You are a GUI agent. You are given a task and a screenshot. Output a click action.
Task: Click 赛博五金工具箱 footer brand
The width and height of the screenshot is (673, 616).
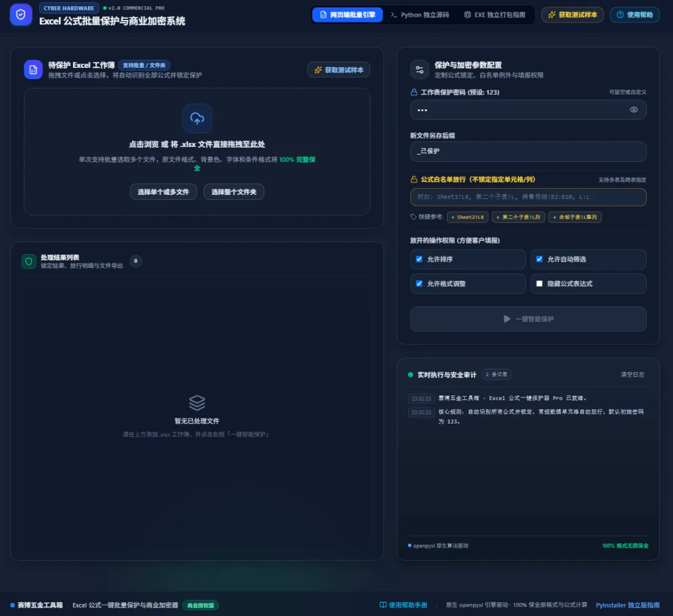pyautogui.click(x=40, y=605)
